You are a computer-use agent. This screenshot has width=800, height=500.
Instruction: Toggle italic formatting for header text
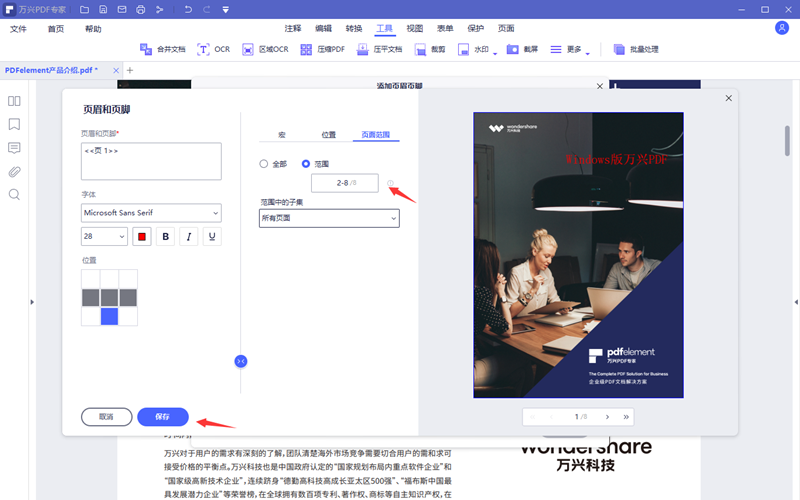(188, 237)
